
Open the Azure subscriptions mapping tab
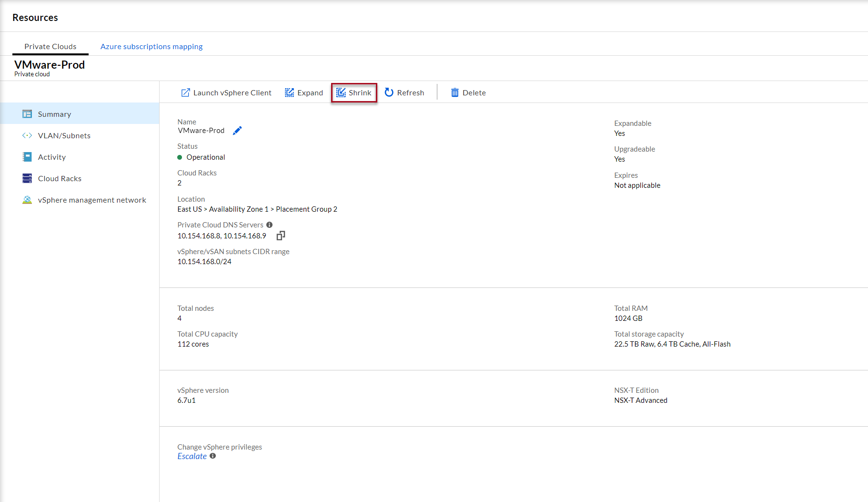[151, 46]
